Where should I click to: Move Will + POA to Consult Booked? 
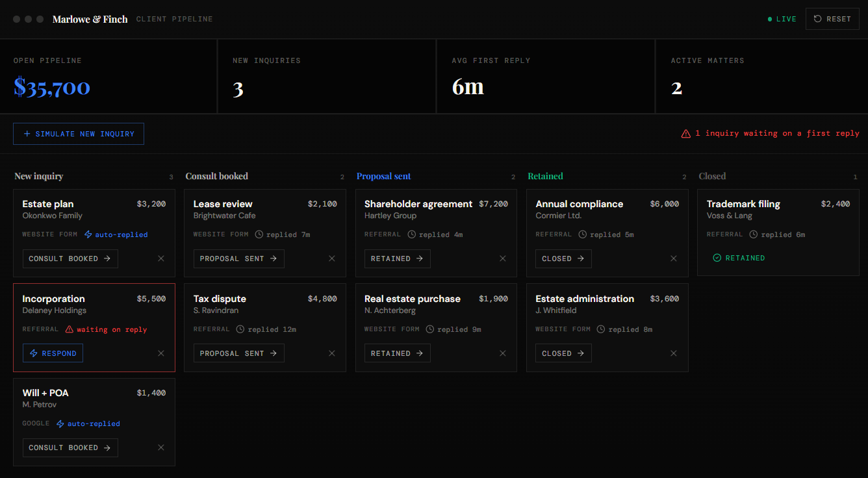click(71, 447)
